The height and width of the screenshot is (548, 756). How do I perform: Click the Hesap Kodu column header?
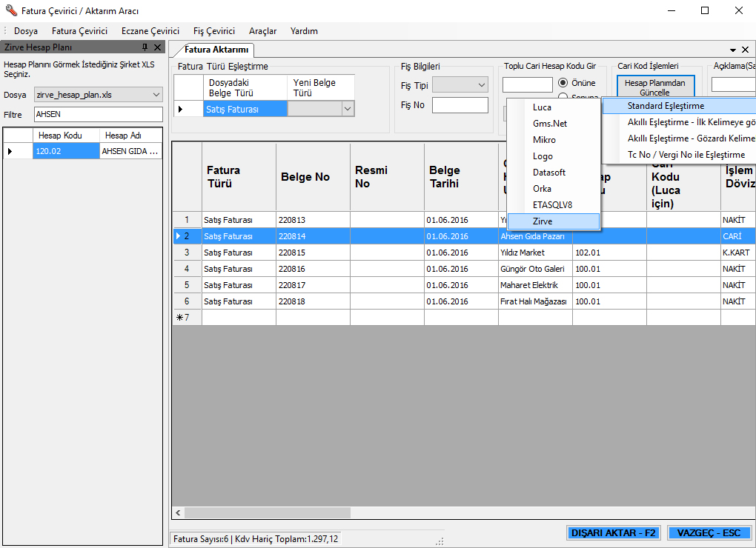66,136
